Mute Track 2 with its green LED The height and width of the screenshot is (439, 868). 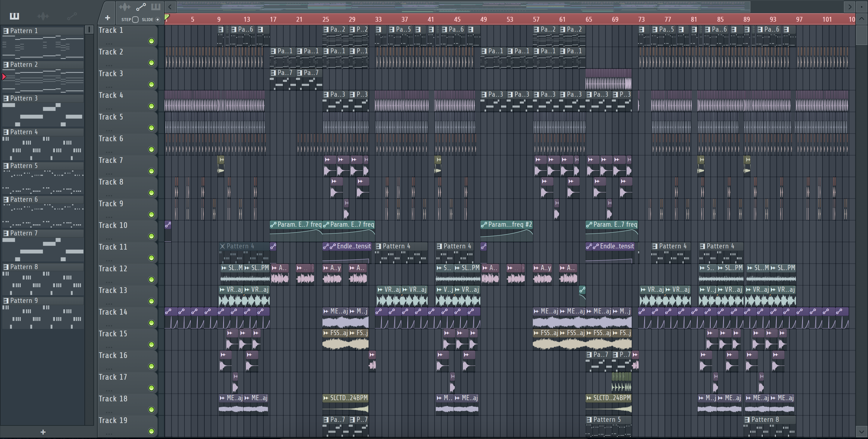click(152, 63)
